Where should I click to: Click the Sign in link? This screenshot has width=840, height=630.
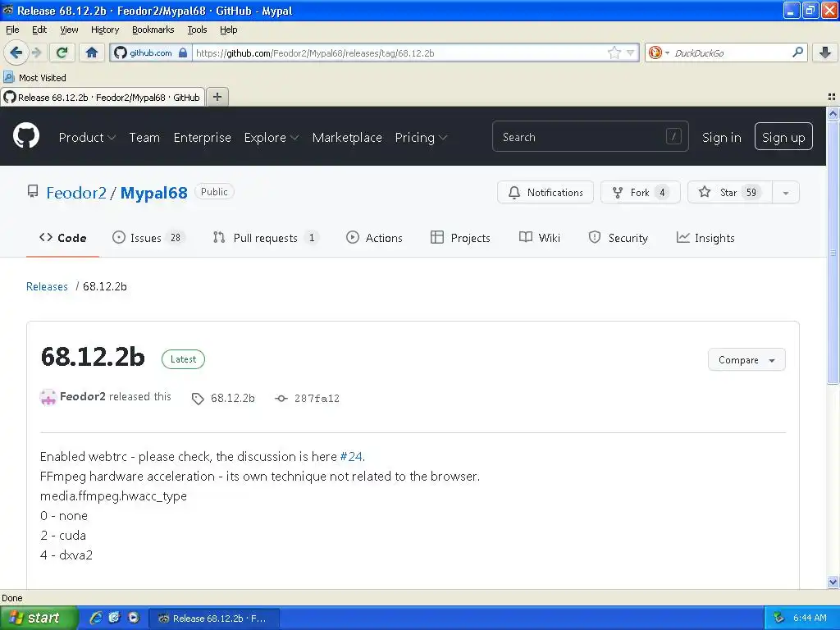721,138
